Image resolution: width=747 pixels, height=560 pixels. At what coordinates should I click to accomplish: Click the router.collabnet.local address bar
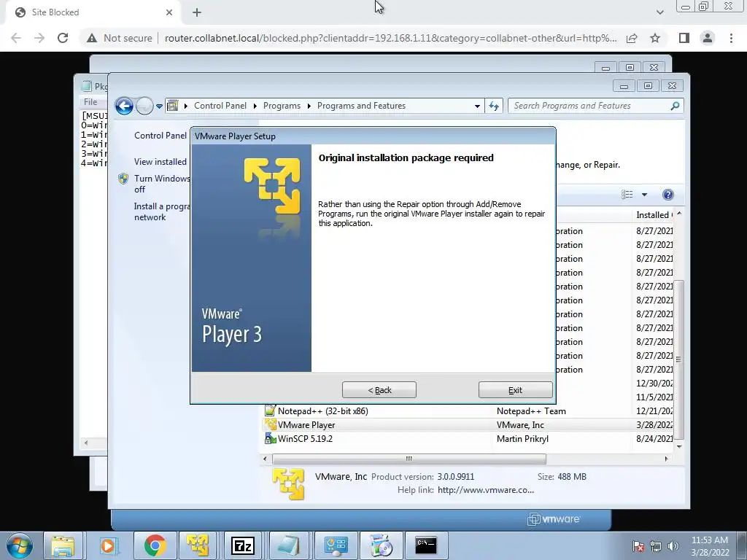[x=391, y=38]
